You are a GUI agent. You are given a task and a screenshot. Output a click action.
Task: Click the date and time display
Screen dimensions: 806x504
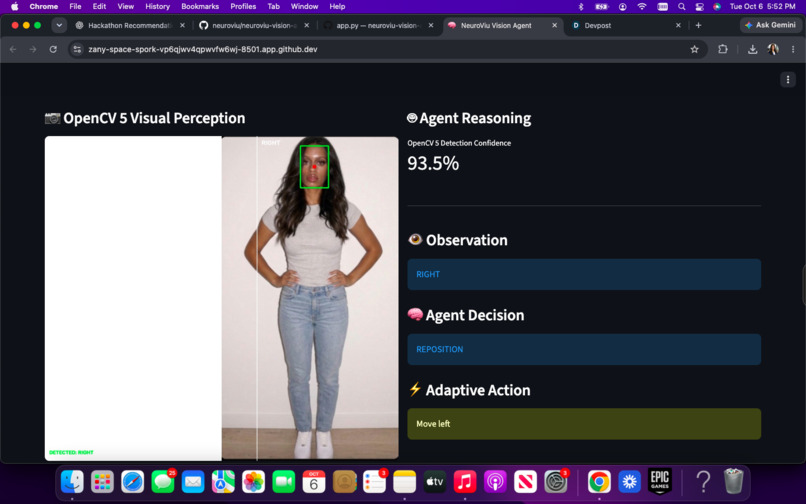point(762,6)
